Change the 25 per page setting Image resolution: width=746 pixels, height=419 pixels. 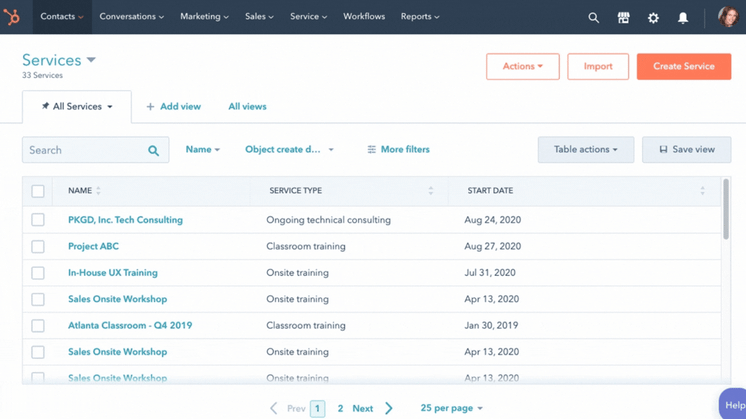(452, 408)
